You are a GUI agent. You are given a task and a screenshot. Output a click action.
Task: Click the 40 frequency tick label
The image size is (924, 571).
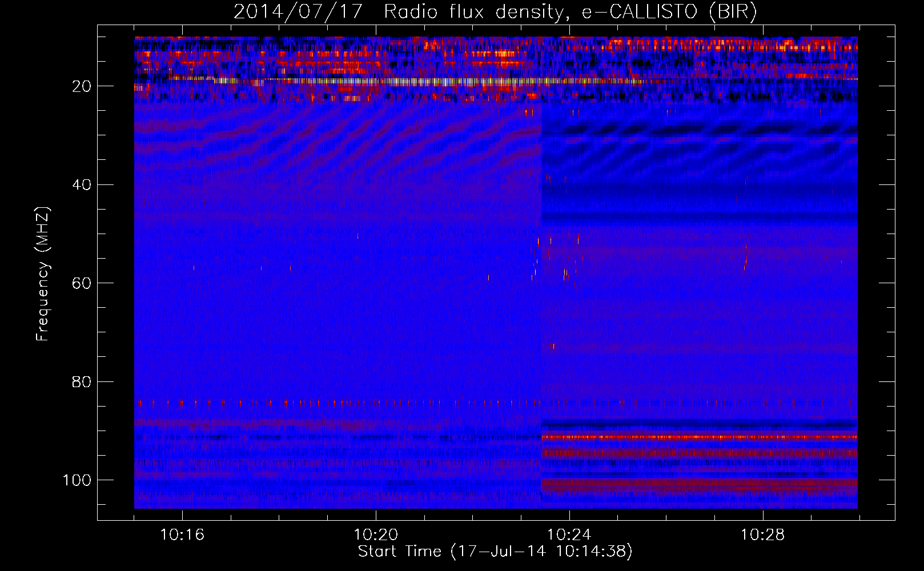click(82, 184)
